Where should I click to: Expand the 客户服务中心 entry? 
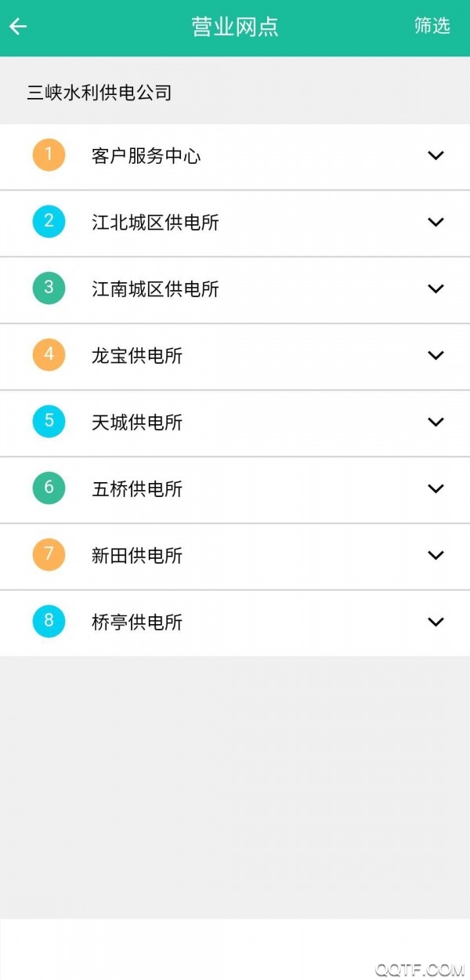pos(436,154)
